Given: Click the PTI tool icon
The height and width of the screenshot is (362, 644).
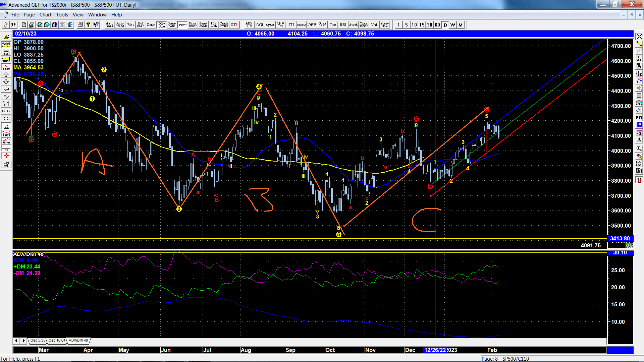Looking at the screenshot, I should [639, 117].
